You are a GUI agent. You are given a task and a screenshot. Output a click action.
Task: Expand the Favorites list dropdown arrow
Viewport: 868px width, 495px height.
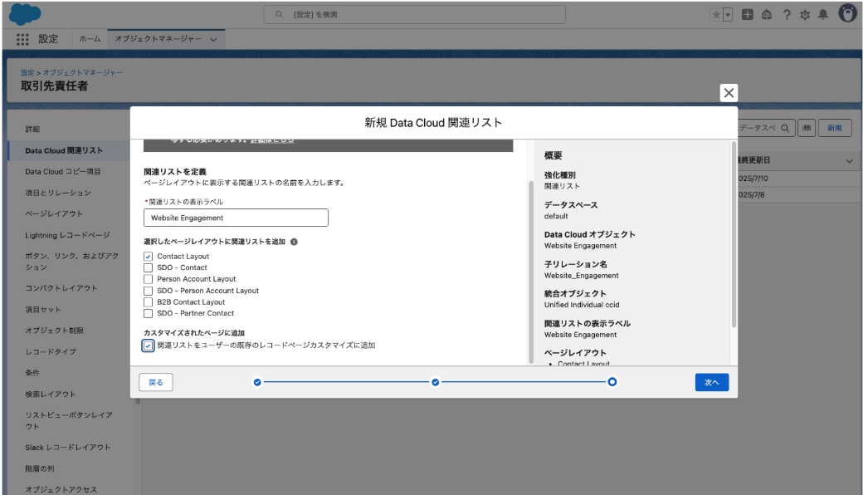tap(728, 14)
